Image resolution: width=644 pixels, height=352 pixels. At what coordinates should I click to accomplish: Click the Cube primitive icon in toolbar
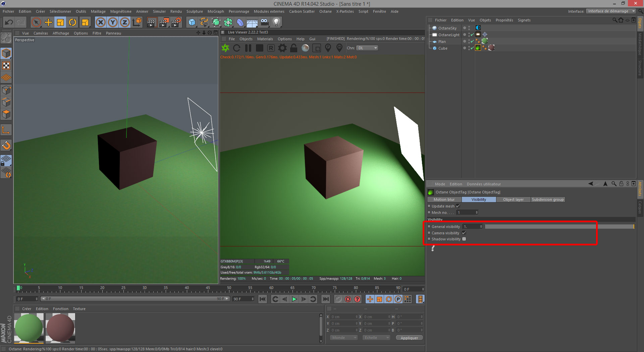(x=192, y=22)
